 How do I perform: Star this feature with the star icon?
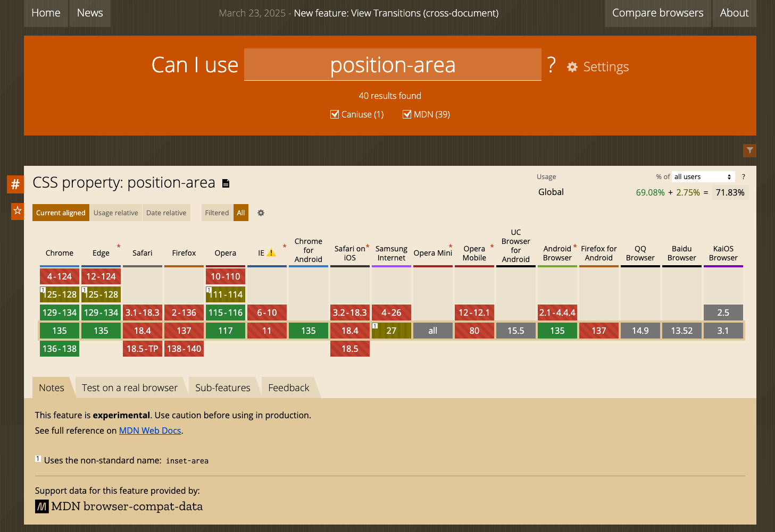coord(18,211)
